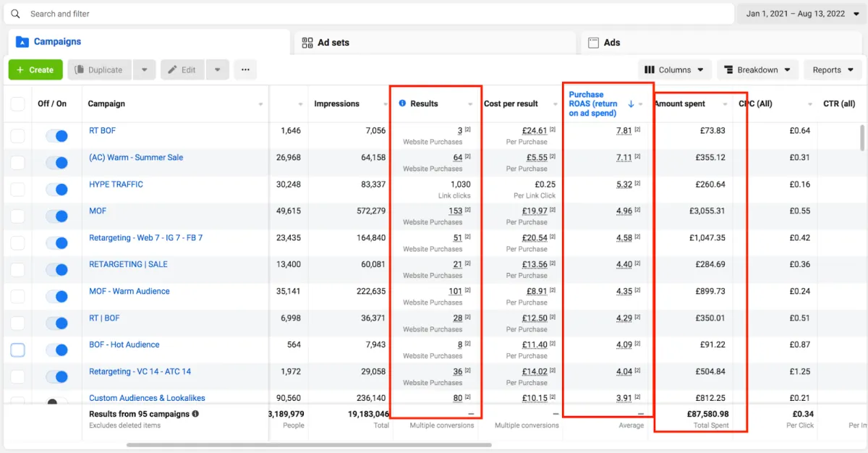Viewport: 868px width, 453px height.
Task: Check the select-all header checkbox
Action: coord(17,104)
